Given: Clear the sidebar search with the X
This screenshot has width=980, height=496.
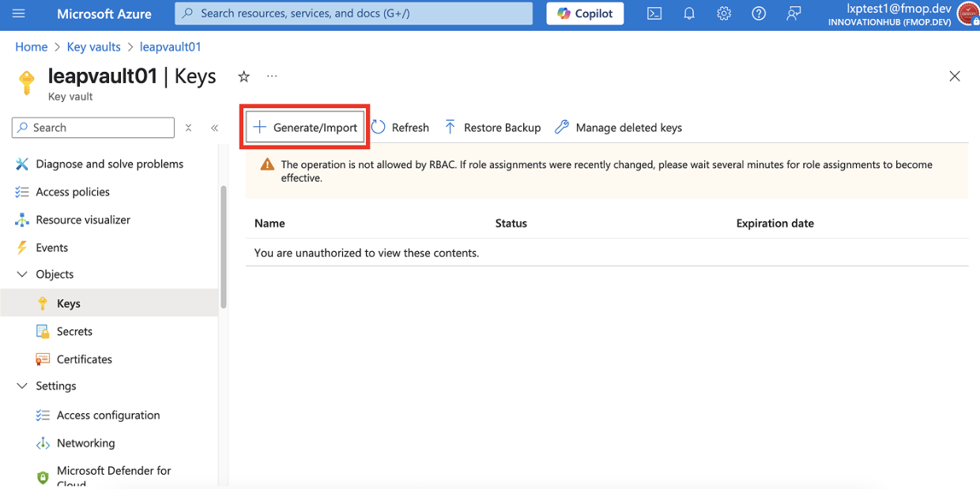Looking at the screenshot, I should pyautogui.click(x=188, y=127).
